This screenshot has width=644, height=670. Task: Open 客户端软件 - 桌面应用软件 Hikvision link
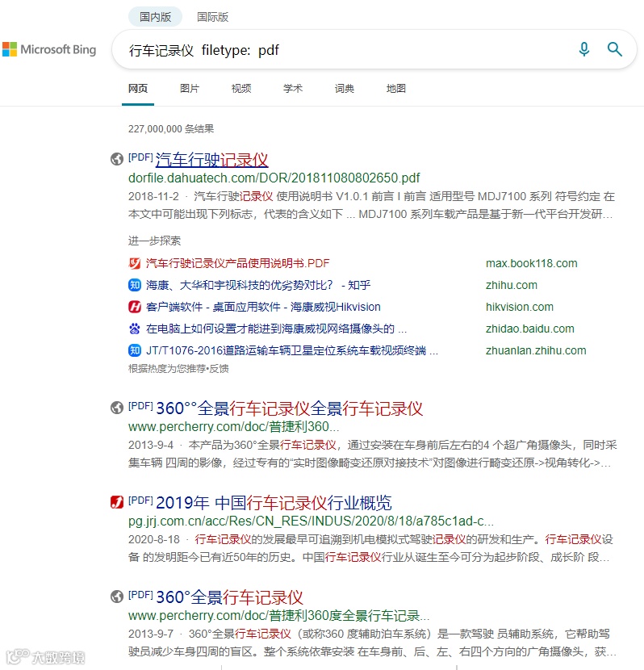pyautogui.click(x=263, y=307)
